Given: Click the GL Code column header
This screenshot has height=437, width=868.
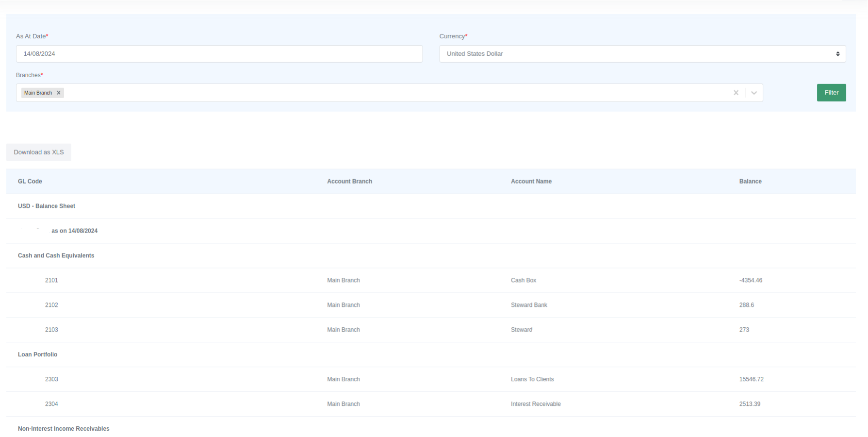Looking at the screenshot, I should tap(30, 182).
